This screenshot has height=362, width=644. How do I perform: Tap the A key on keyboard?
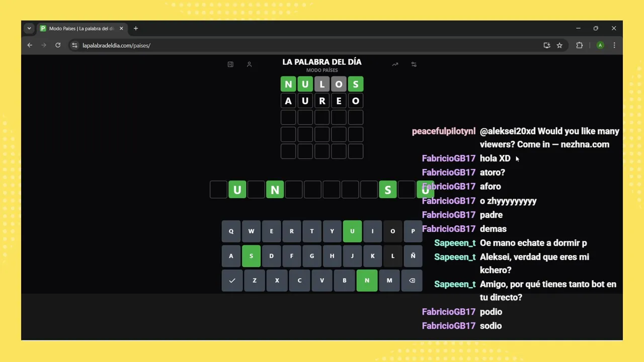[231, 256]
